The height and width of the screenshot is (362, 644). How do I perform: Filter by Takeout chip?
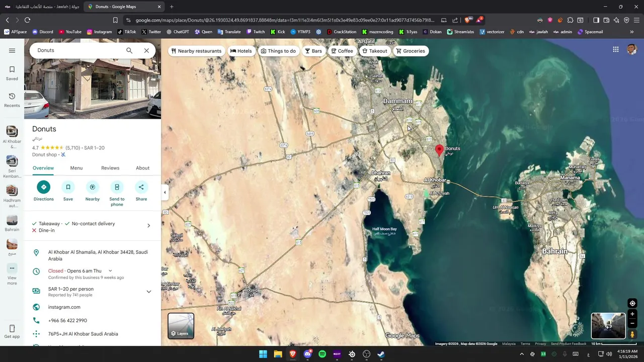(375, 51)
